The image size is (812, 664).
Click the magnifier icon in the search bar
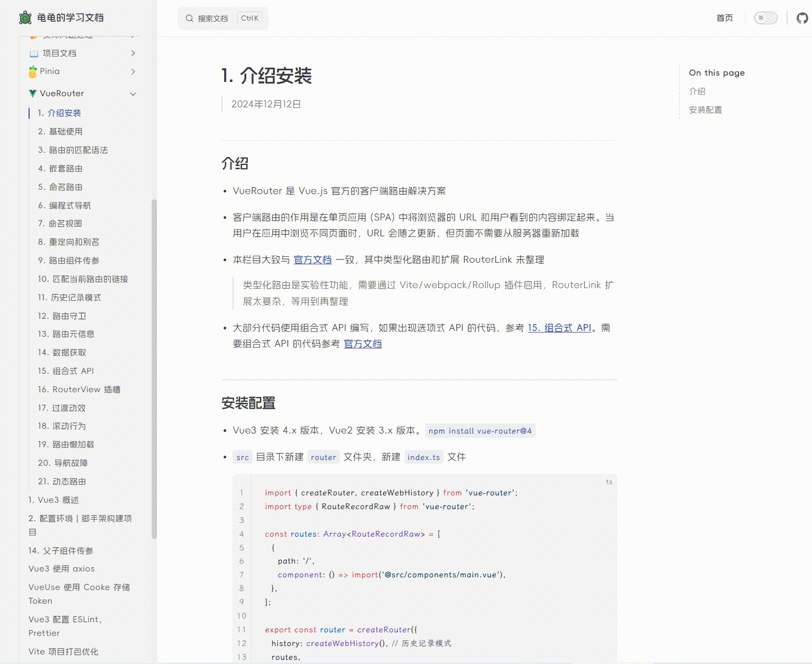click(x=189, y=17)
